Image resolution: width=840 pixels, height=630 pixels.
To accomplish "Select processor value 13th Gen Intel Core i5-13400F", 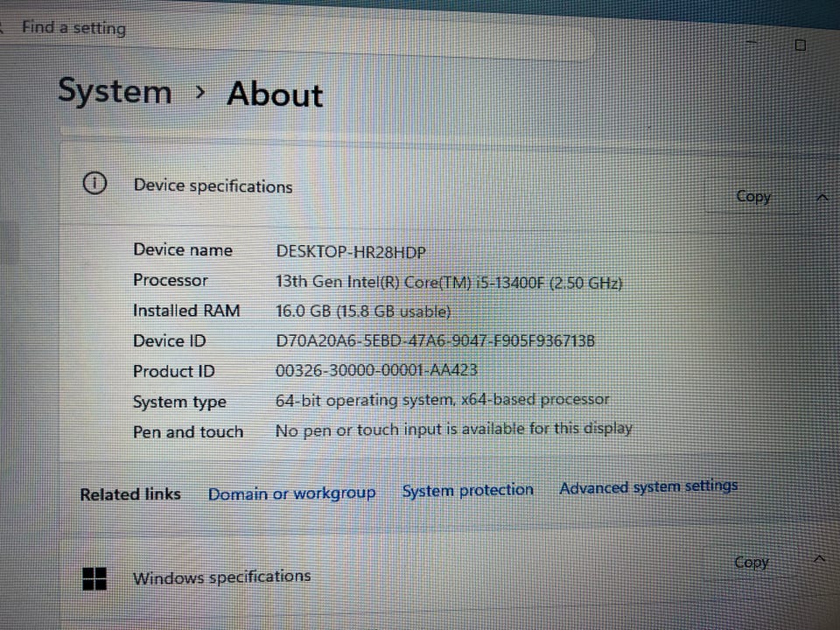I will click(449, 282).
